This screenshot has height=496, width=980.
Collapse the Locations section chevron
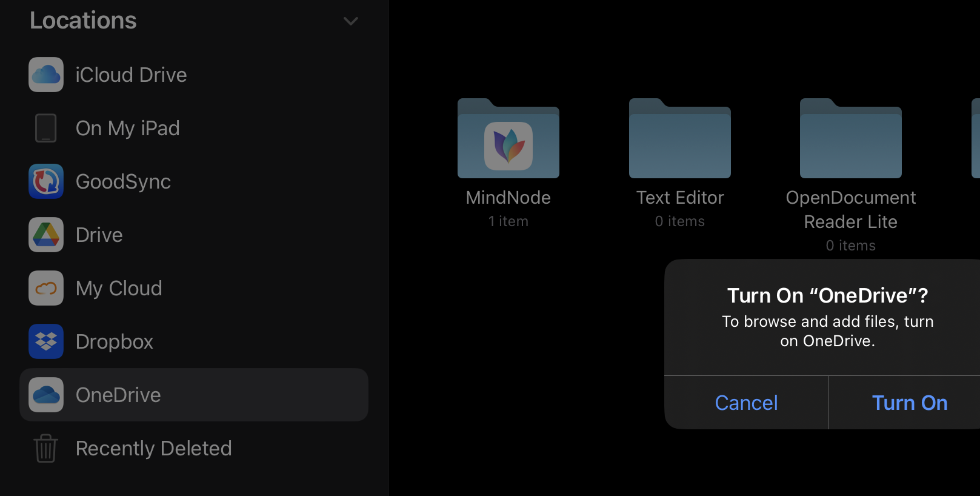pos(351,21)
